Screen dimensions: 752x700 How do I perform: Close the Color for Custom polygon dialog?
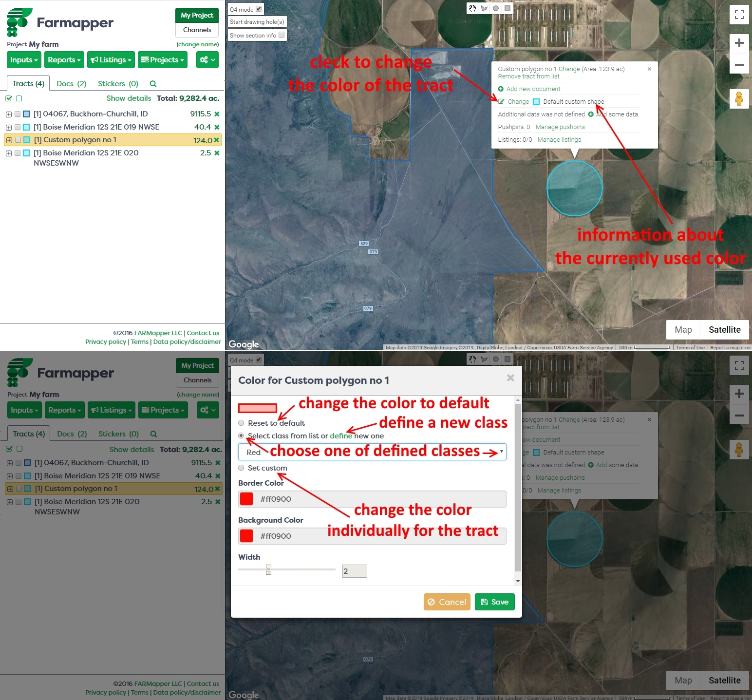click(510, 378)
